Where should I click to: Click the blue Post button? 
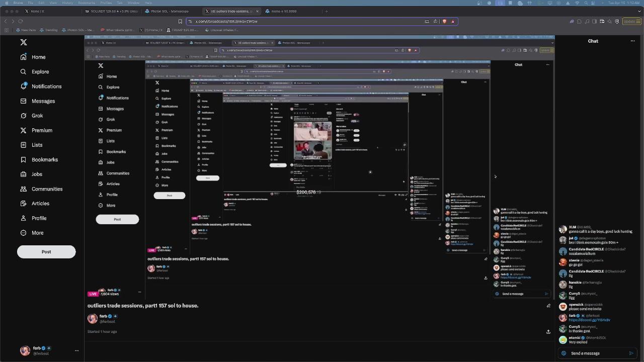(46, 251)
